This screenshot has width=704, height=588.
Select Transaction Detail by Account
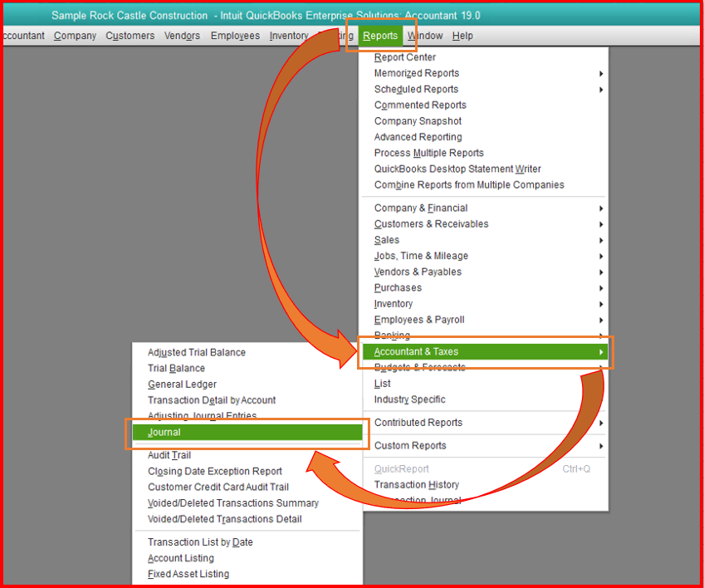[x=247, y=400]
